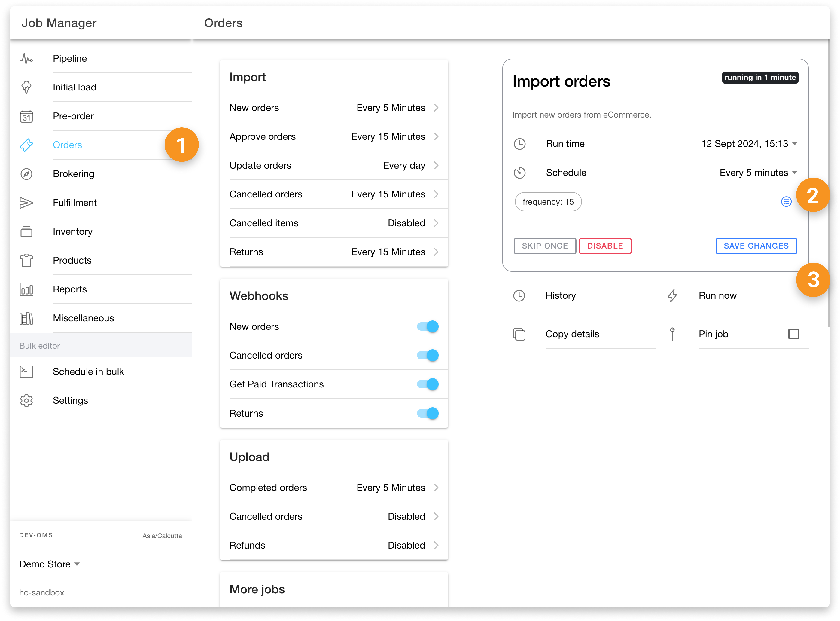Click the Pipeline pulse icon in sidebar

[x=26, y=59]
